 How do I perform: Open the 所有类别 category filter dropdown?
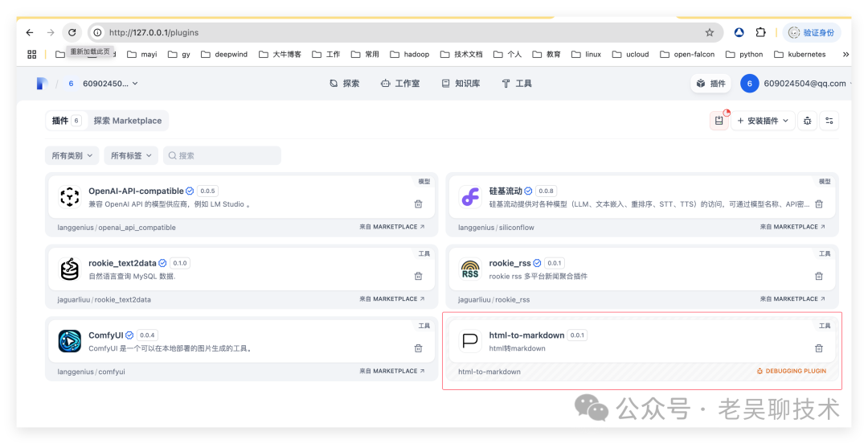coord(72,156)
